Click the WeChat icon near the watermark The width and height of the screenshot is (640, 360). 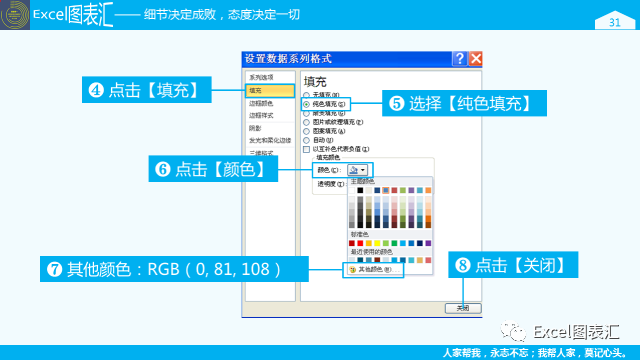(513, 331)
